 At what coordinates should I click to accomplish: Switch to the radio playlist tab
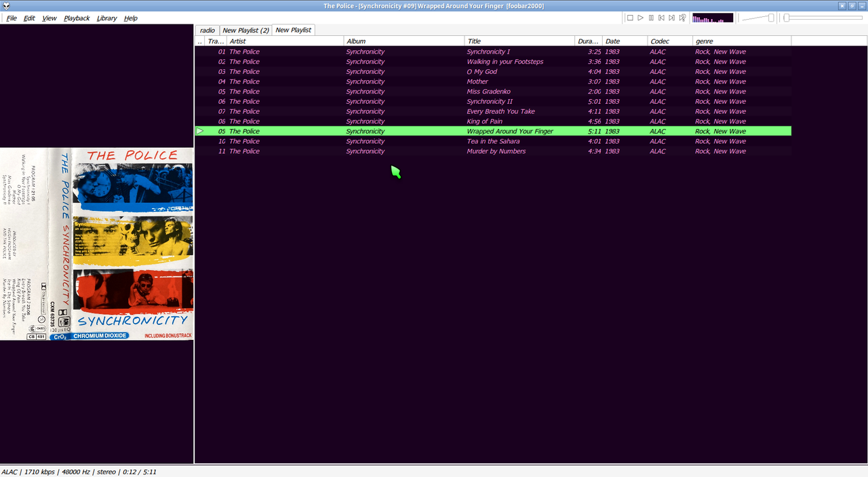(x=208, y=31)
